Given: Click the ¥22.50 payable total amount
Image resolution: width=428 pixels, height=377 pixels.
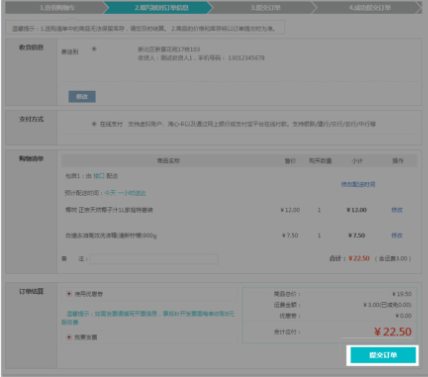Looking at the screenshot, I should (x=393, y=332).
